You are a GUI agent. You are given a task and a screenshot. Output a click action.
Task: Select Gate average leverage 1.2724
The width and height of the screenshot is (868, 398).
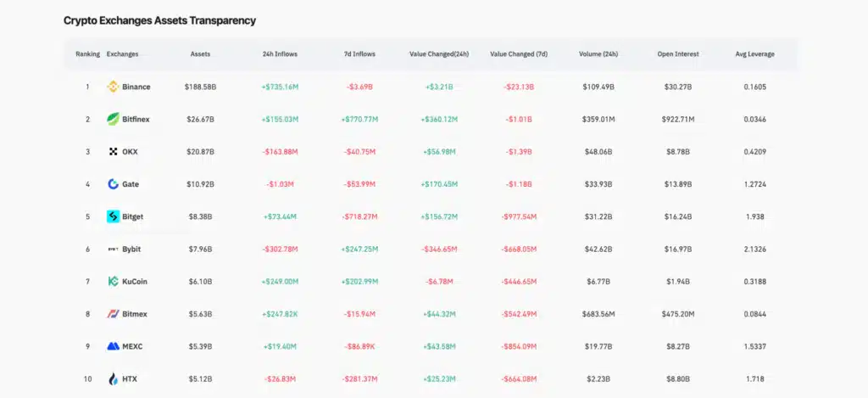click(755, 184)
